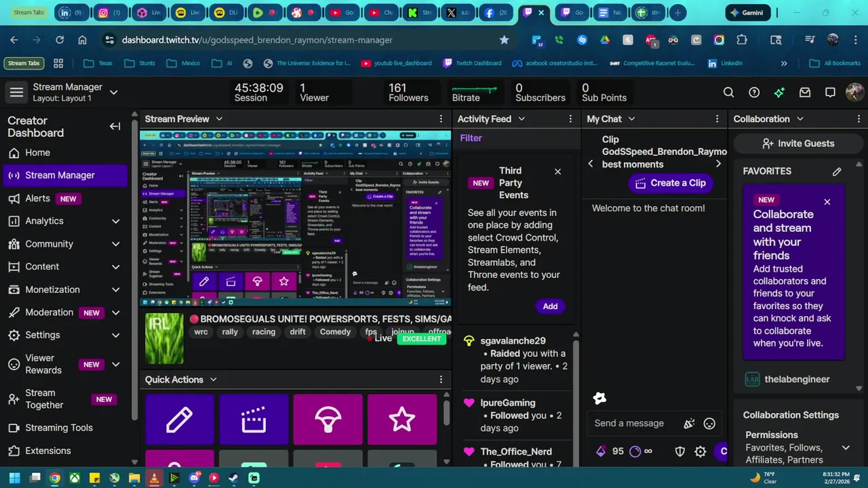Go to previous clip suggestion arrow

click(x=591, y=164)
